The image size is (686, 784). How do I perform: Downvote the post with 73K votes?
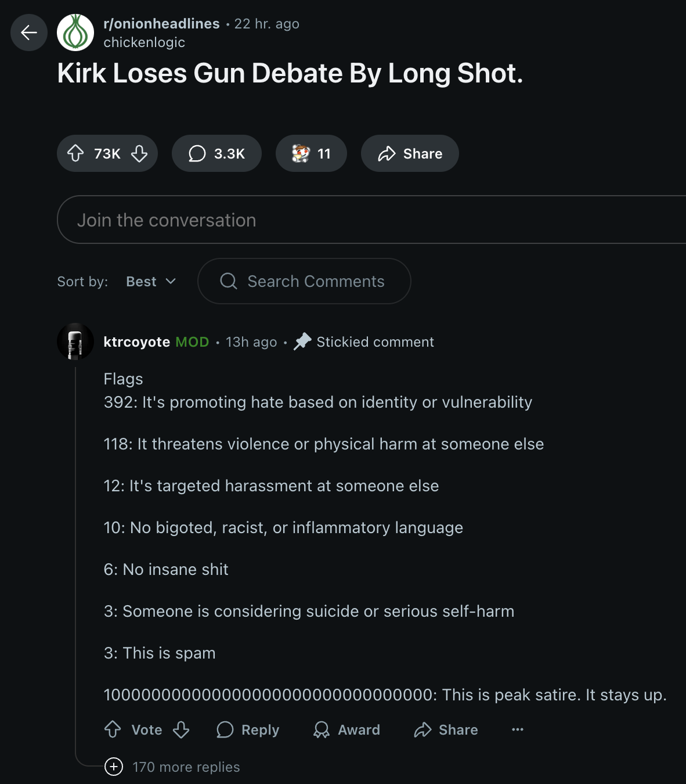[139, 153]
